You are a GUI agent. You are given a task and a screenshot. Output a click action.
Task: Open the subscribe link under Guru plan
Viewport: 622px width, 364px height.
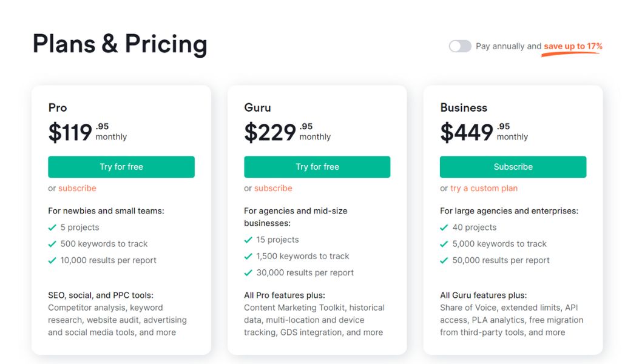tap(273, 188)
